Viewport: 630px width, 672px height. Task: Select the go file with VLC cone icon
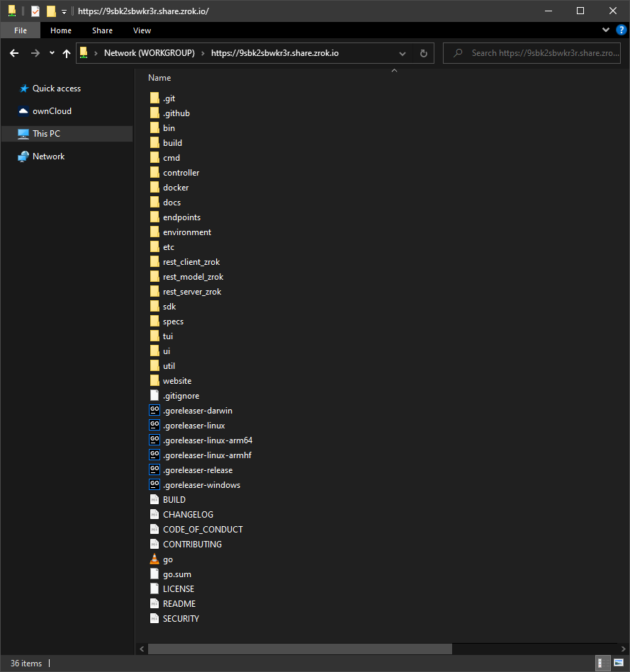point(162,559)
